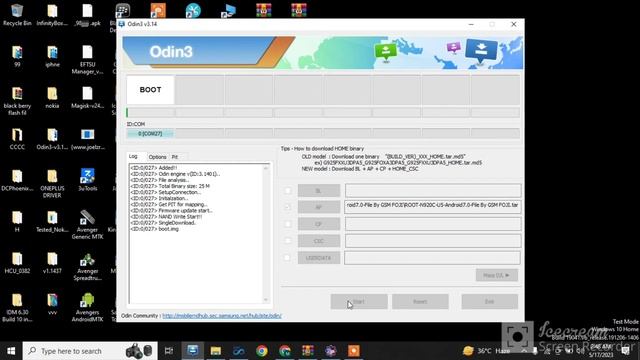Click the CSC file path field

433,241
